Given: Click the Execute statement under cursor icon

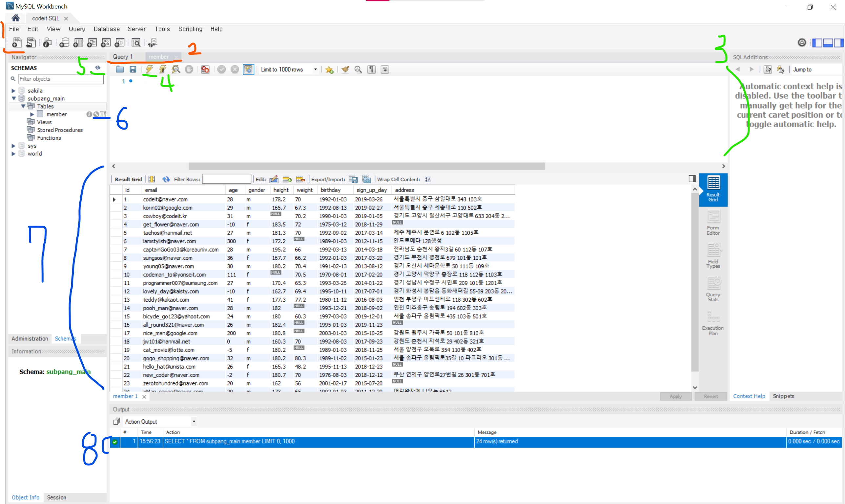Looking at the screenshot, I should [x=163, y=69].
